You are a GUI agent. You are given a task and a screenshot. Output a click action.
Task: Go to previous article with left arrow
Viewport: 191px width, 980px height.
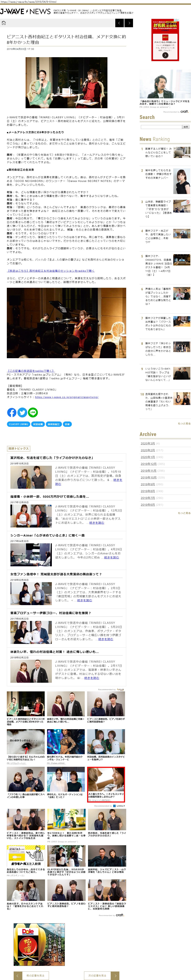[x=119, y=23]
